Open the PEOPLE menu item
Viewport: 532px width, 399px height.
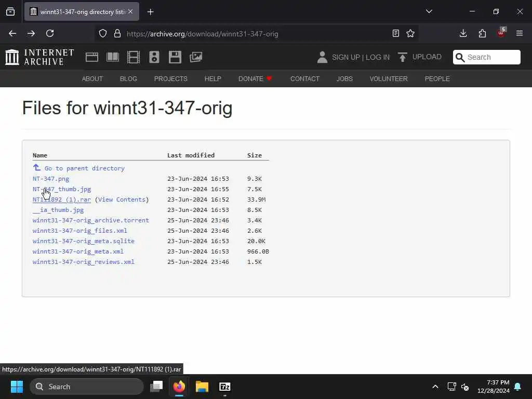(x=437, y=79)
